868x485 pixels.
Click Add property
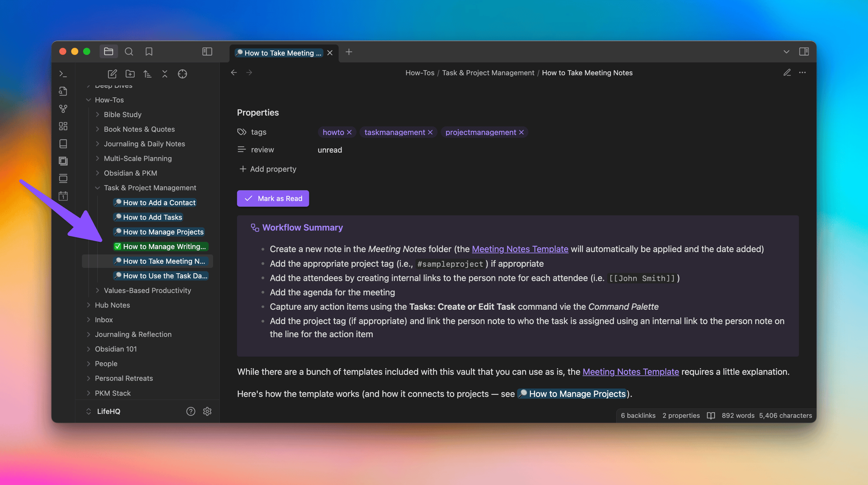268,169
